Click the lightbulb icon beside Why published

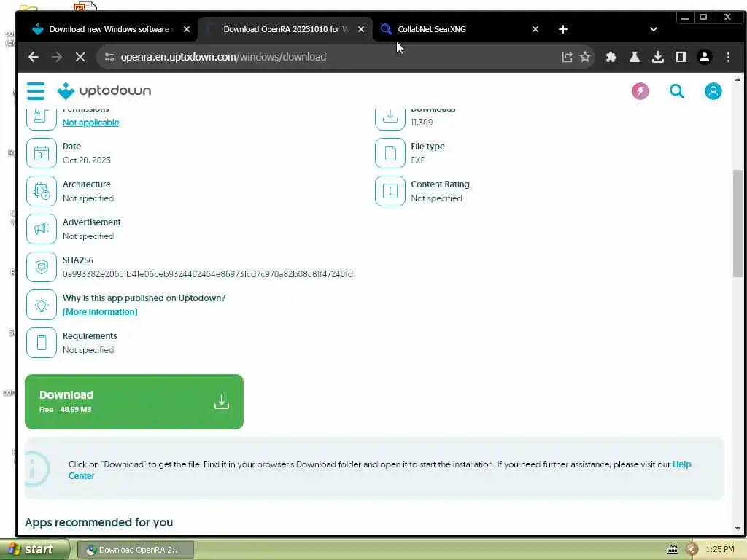42,306
